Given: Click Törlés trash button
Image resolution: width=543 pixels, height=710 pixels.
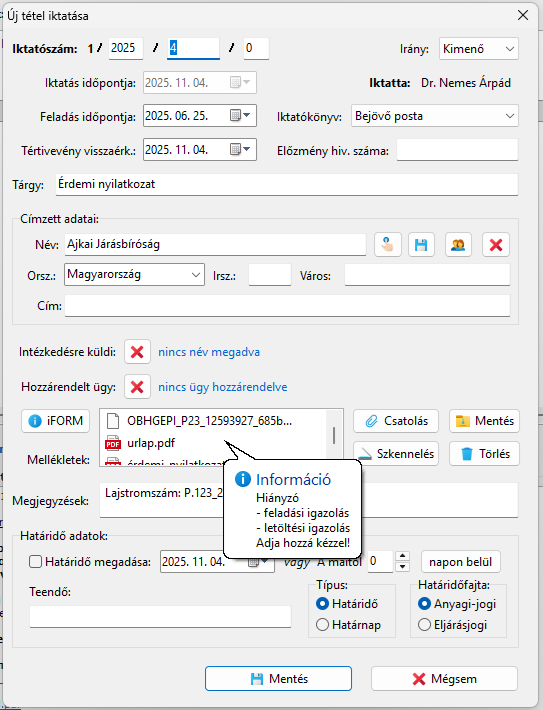Looking at the screenshot, I should (x=484, y=454).
